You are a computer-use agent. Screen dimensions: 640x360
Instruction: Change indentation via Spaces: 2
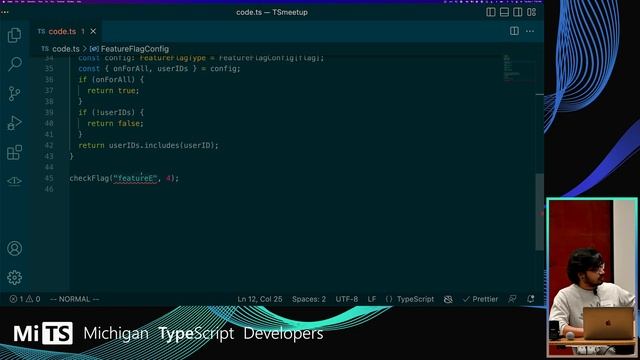click(x=309, y=299)
